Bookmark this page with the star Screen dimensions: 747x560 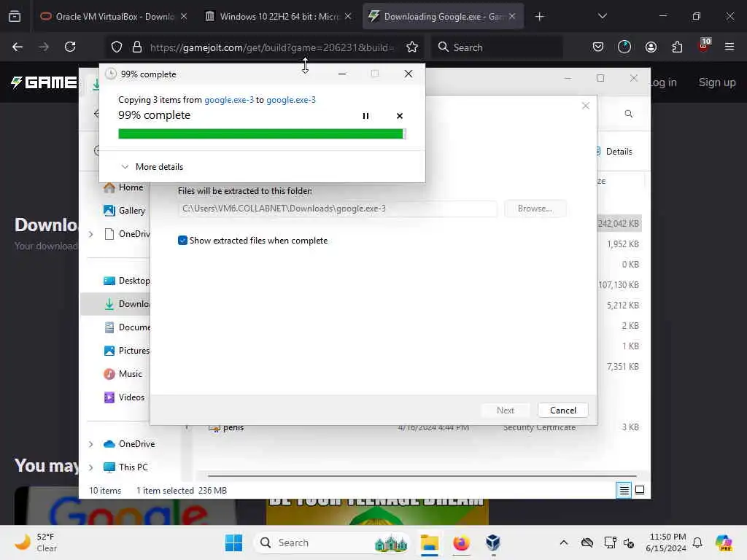click(412, 47)
